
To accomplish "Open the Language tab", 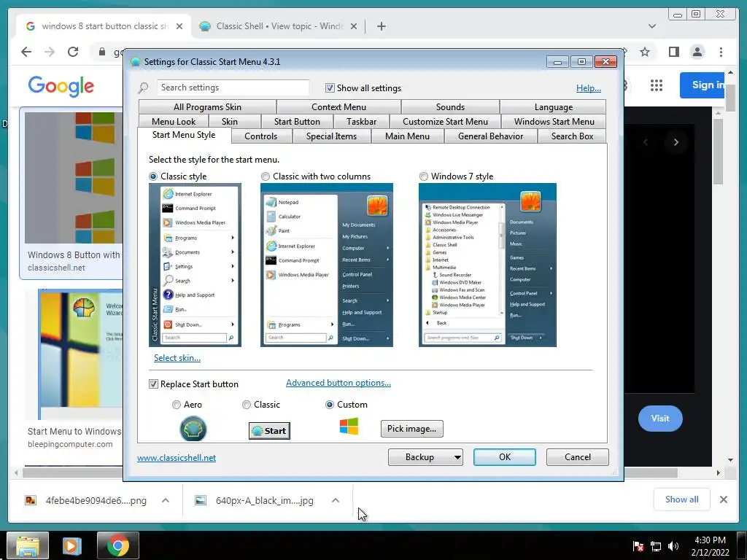I will tap(553, 107).
